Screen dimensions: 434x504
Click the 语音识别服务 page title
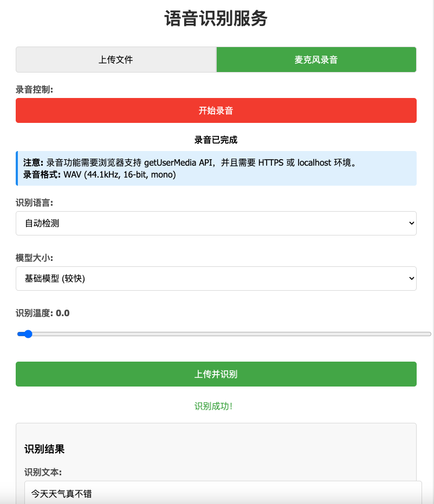coord(216,19)
